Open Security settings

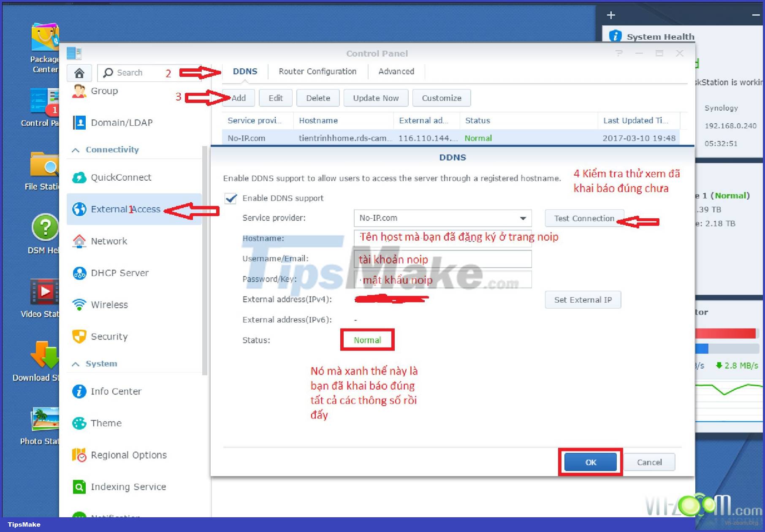pyautogui.click(x=109, y=337)
